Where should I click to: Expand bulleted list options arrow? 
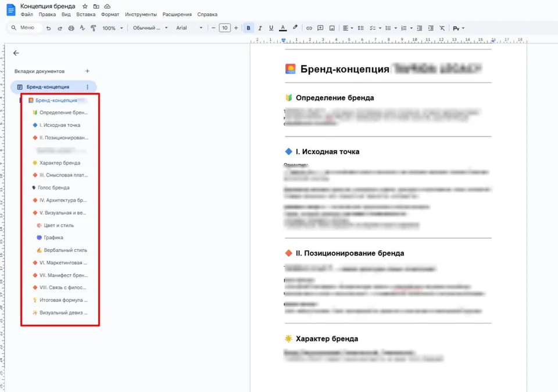pyautogui.click(x=396, y=28)
